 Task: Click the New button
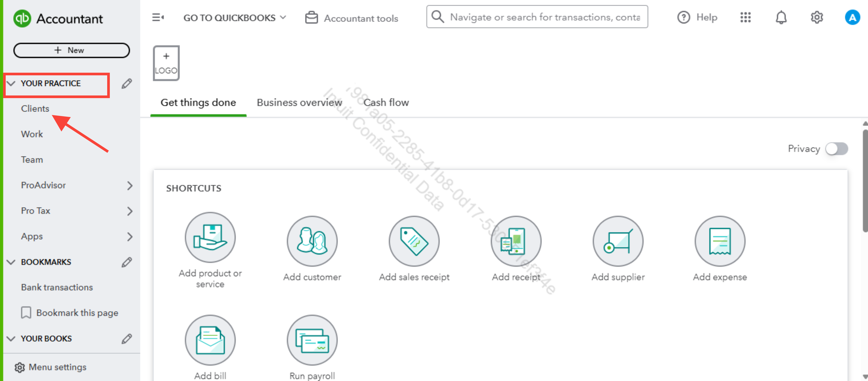pos(72,50)
